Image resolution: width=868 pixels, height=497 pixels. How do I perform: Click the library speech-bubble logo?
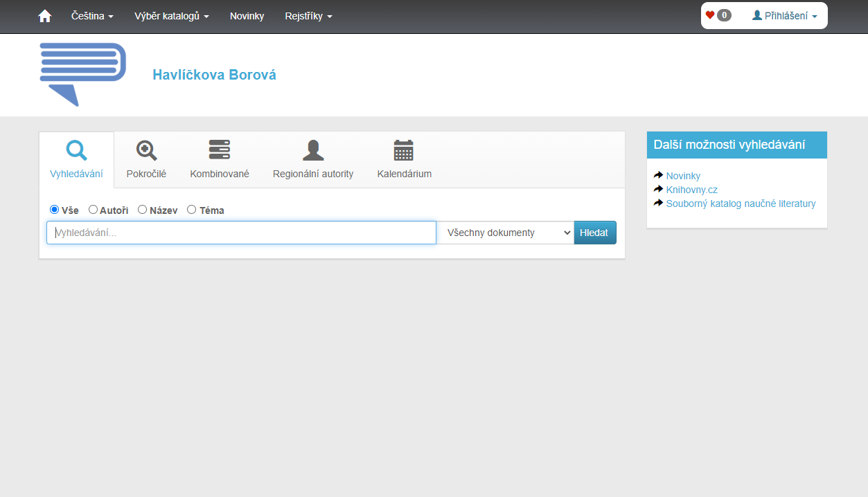(x=82, y=74)
